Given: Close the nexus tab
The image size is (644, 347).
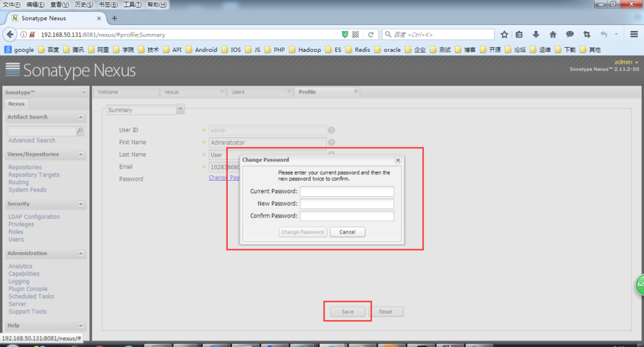Looking at the screenshot, I should (222, 91).
